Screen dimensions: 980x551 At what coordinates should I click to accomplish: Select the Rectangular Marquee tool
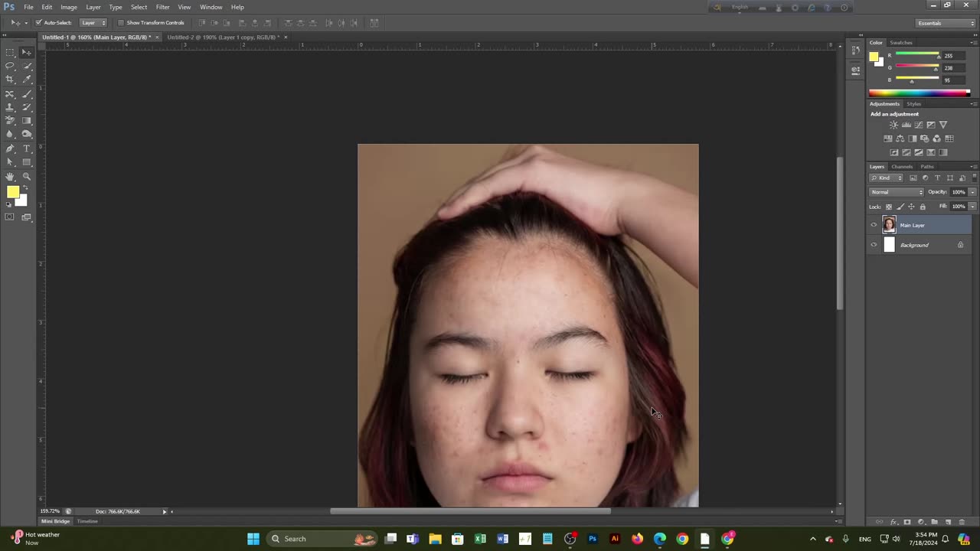tap(10, 52)
